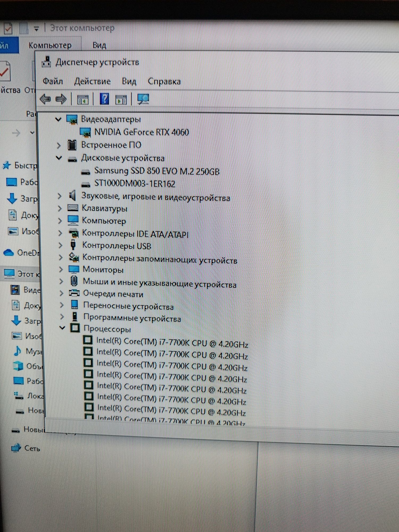
Task: Click the Дисковые устройства drive icon
Action: click(x=72, y=159)
